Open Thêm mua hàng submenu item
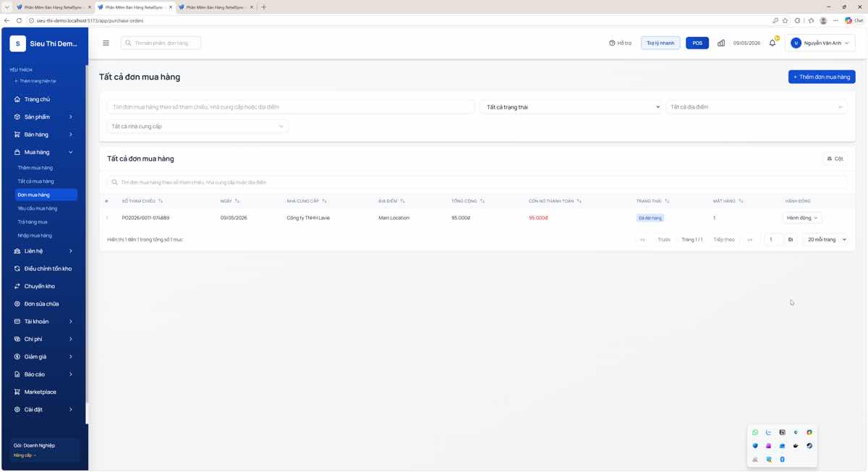Screen dimensions: 868x472 [x=35, y=168]
